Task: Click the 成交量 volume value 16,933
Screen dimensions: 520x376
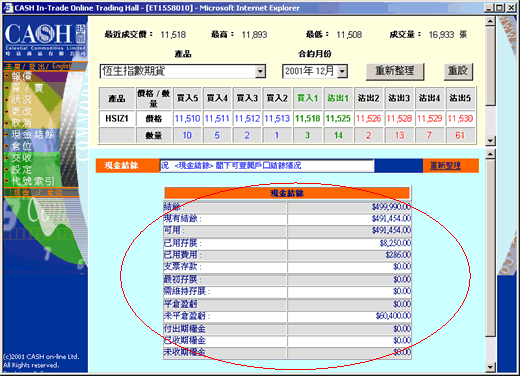Action: click(x=441, y=35)
